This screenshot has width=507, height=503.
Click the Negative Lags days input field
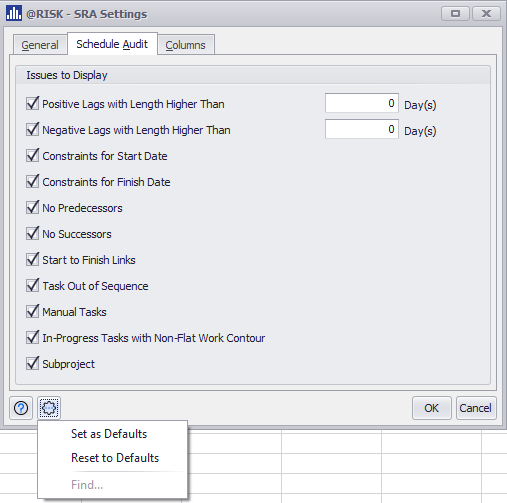click(362, 129)
